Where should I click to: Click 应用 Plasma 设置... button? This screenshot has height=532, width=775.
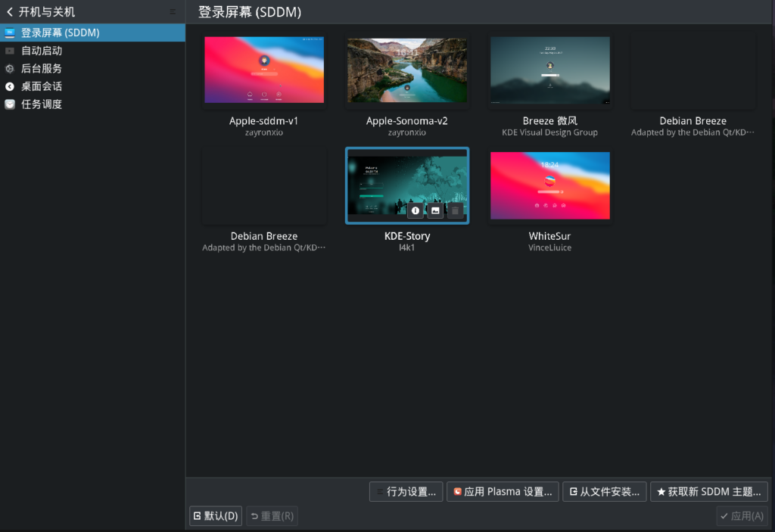(503, 491)
